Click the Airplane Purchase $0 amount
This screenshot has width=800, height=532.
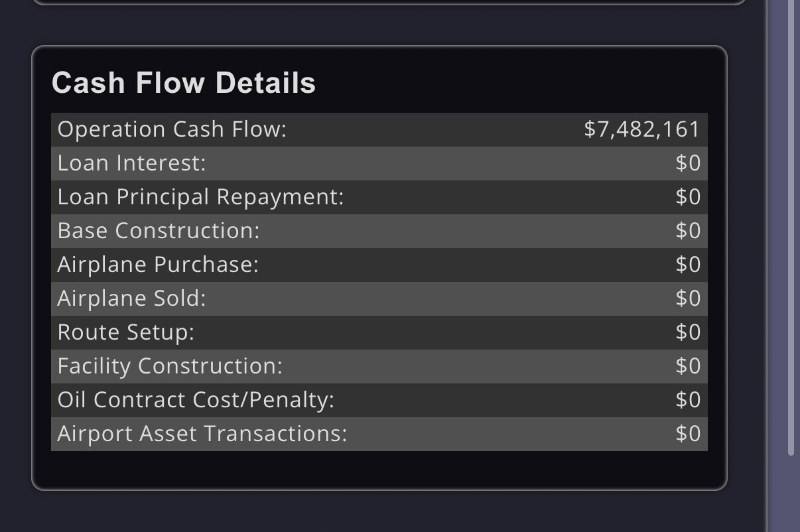point(688,265)
